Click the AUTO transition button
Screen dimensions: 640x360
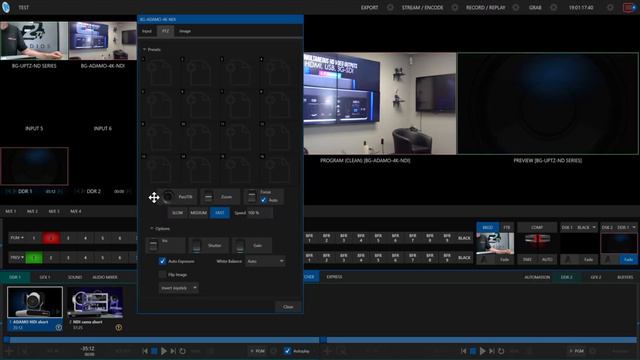pos(547,259)
